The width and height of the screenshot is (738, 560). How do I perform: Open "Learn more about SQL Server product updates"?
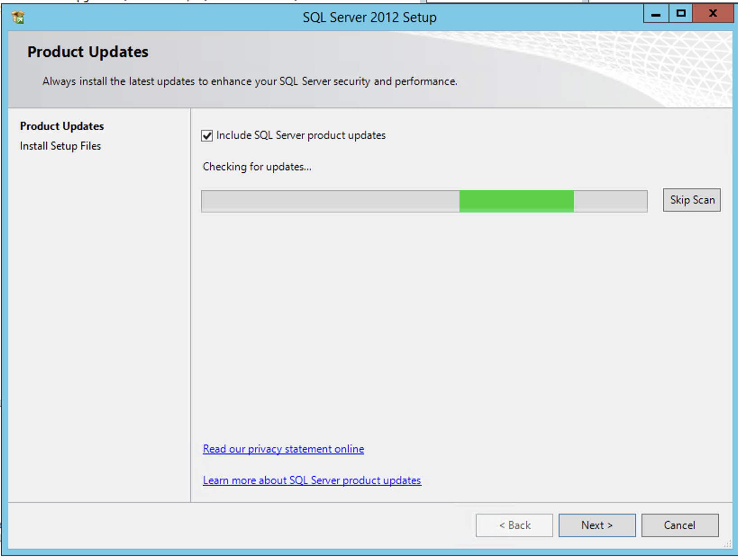click(x=312, y=480)
